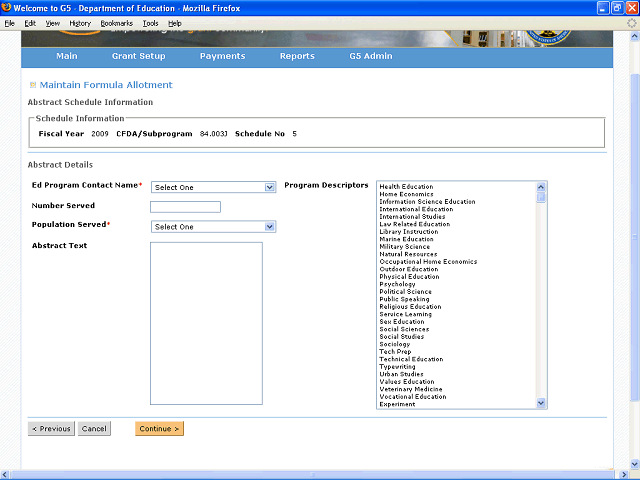
Task: Open the Help menu
Action: tap(175, 23)
